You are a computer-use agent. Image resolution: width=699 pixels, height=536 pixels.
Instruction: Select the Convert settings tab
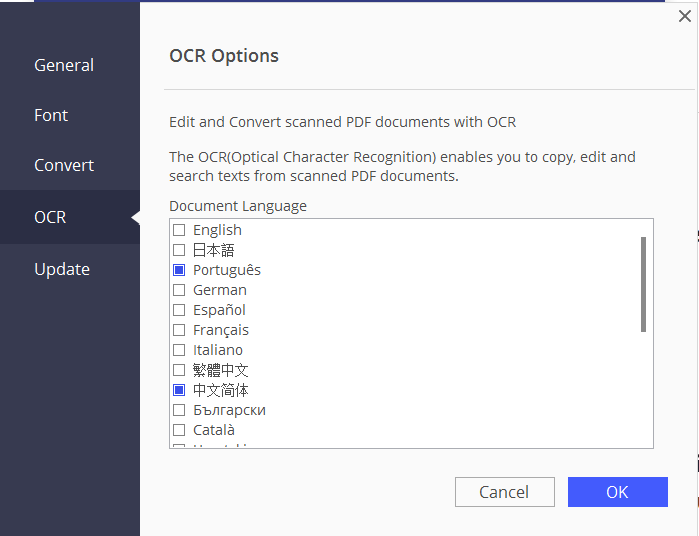64,165
